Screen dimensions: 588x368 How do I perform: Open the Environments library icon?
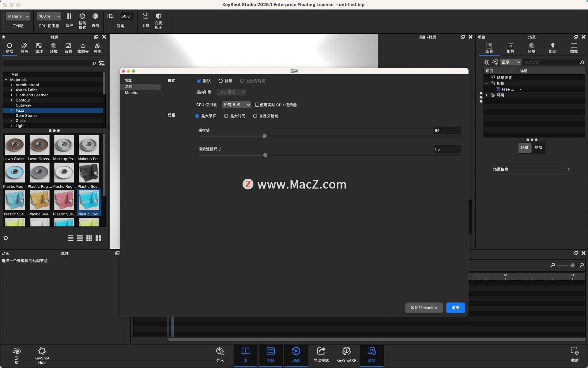click(54, 46)
